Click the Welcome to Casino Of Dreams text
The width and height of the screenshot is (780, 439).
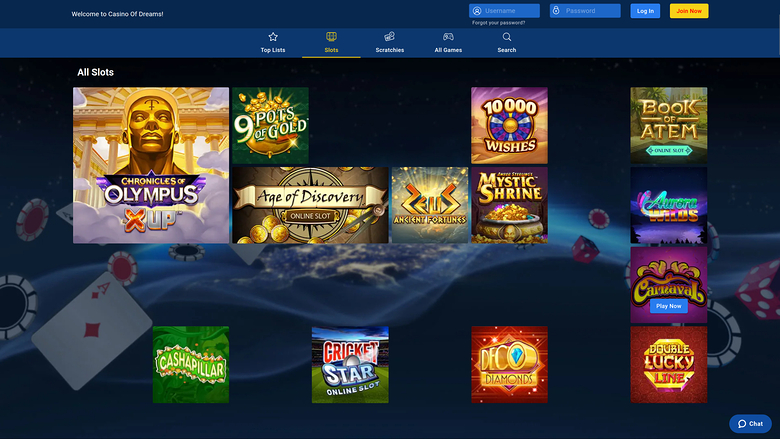(117, 14)
